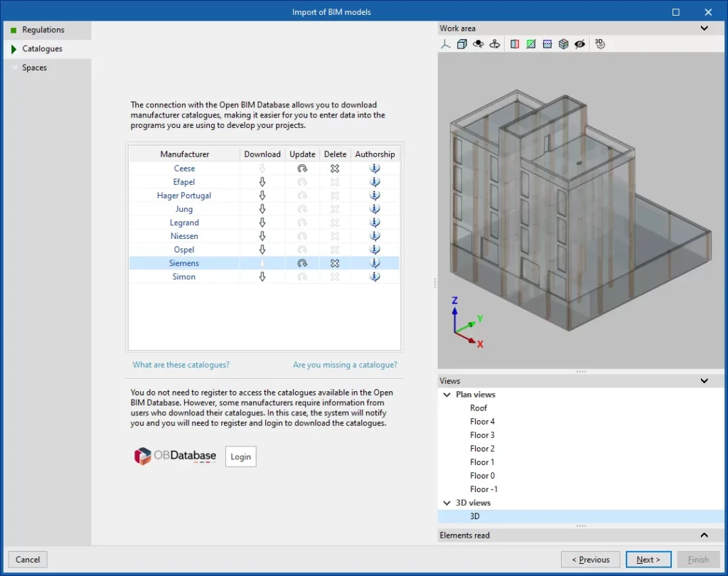
Task: Download the Hager Portugal catalogue
Action: [262, 195]
